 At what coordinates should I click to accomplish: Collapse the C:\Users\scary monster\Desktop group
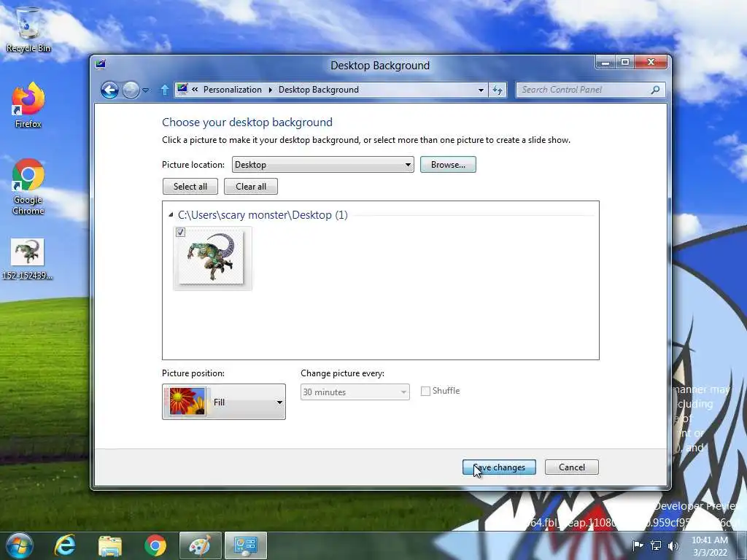pos(171,215)
